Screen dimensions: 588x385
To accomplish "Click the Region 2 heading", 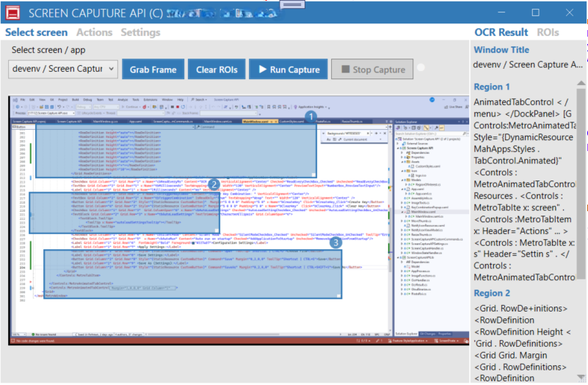I will pyautogui.click(x=492, y=293).
